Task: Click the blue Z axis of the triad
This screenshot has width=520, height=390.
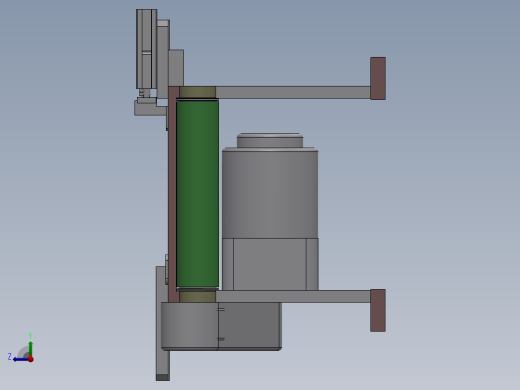Action: point(21,359)
